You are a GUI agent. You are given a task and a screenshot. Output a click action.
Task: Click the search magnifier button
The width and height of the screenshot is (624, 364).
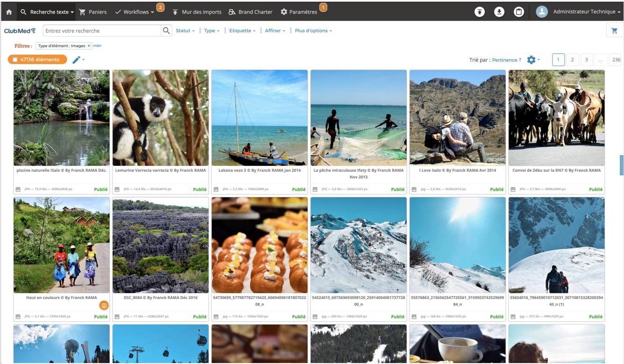[x=166, y=31]
